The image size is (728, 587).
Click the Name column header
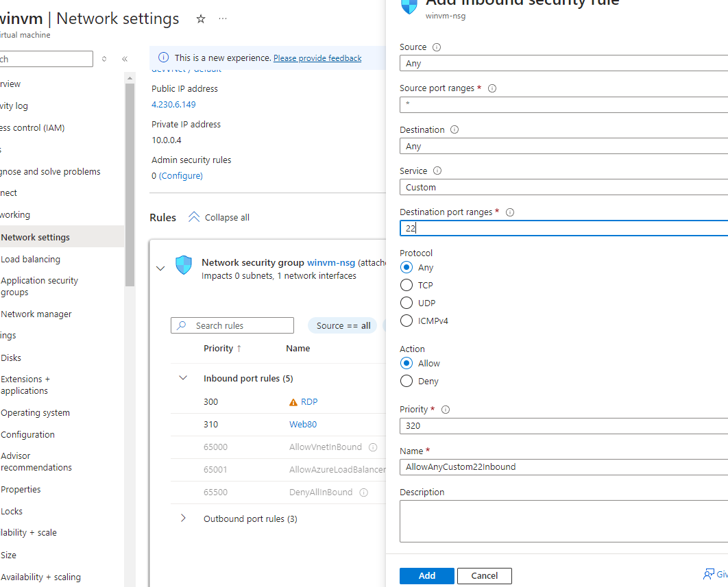(x=298, y=349)
